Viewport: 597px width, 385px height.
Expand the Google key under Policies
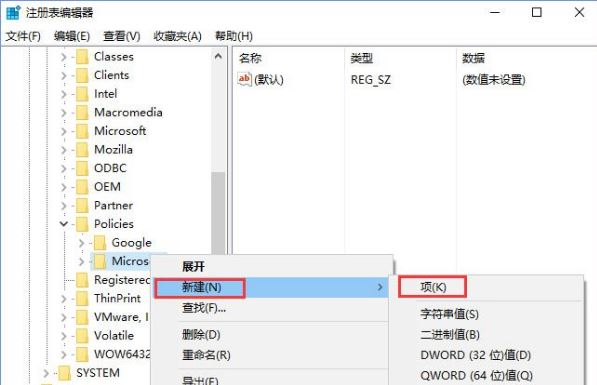tap(81, 243)
